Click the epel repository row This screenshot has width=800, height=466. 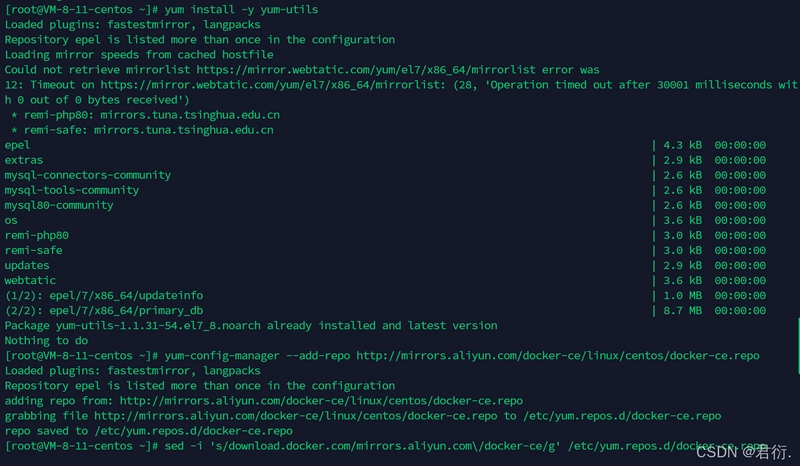pyautogui.click(x=385, y=145)
